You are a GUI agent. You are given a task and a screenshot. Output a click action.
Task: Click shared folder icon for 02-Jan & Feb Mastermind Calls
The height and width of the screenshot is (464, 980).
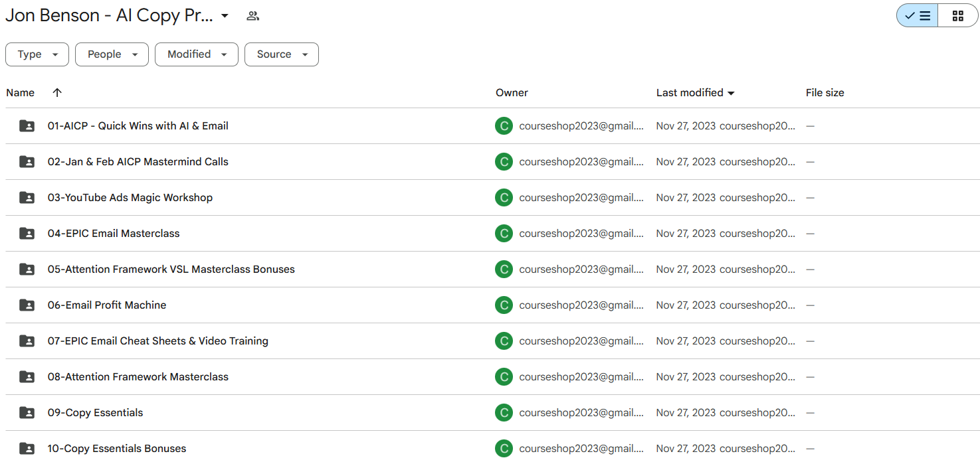[27, 162]
